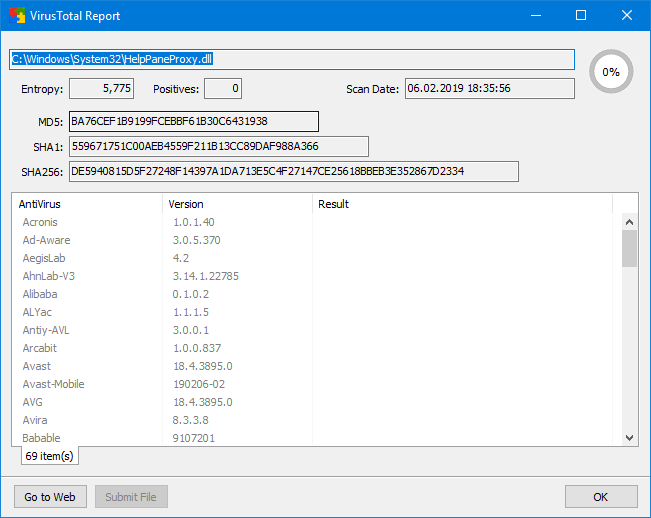Select the Babable row
Image resolution: width=651 pixels, height=518 pixels.
pos(312,438)
